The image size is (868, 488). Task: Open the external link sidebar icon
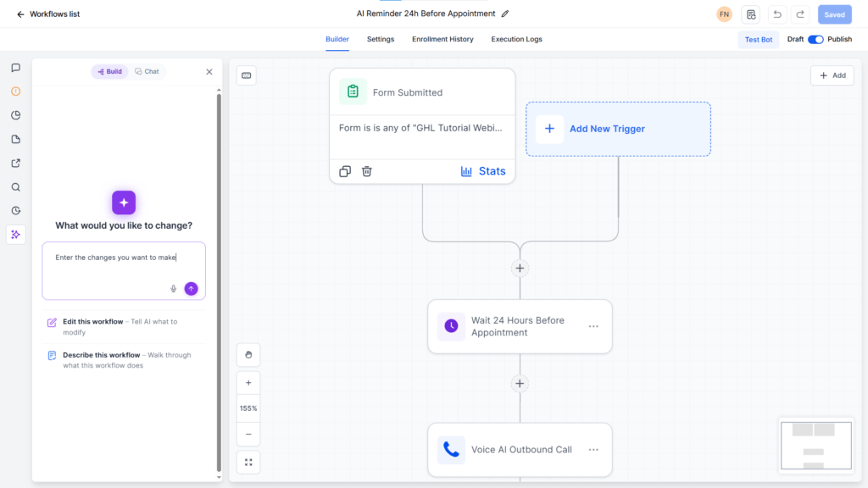[x=15, y=164]
